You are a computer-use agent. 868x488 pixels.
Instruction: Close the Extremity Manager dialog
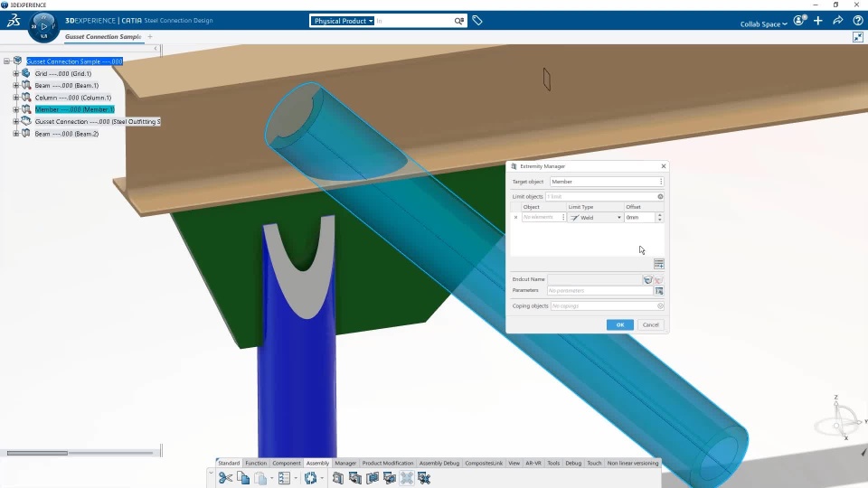pyautogui.click(x=663, y=166)
